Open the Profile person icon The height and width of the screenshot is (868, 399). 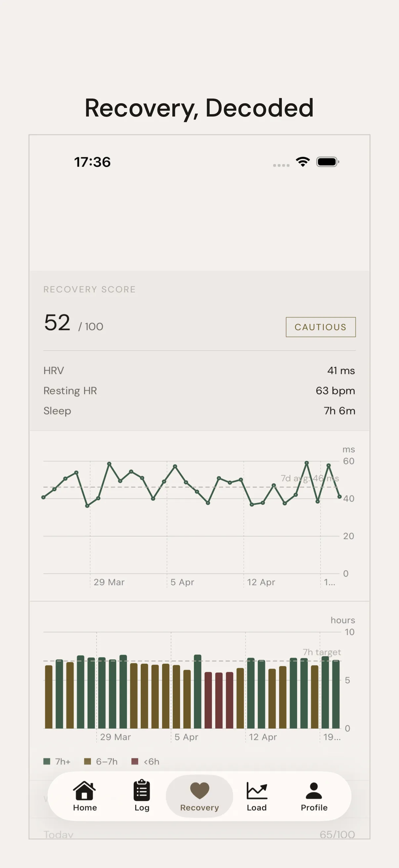coord(314,791)
